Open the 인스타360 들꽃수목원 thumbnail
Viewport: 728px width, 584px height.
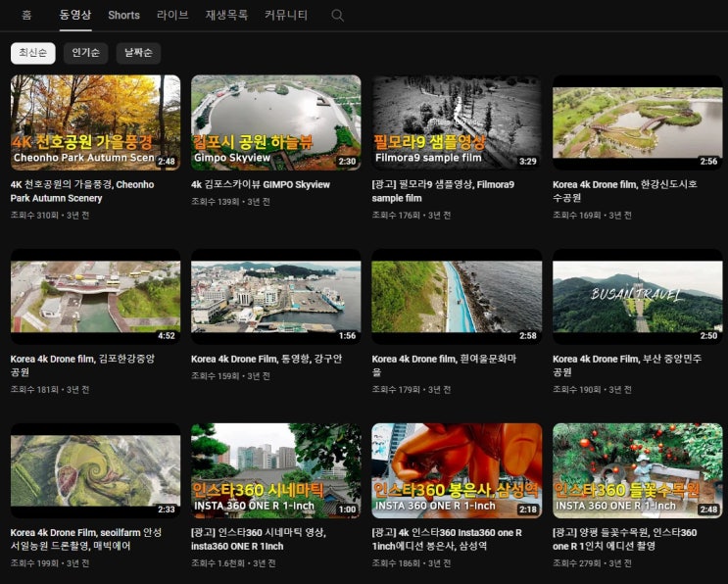point(638,470)
